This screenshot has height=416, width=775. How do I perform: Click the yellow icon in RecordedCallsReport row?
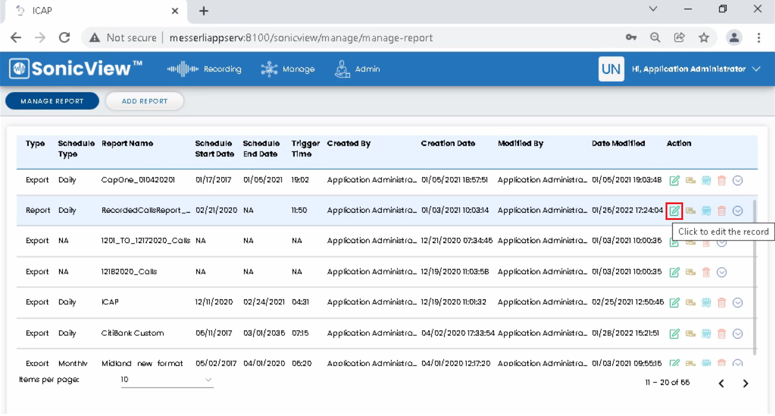click(x=690, y=211)
